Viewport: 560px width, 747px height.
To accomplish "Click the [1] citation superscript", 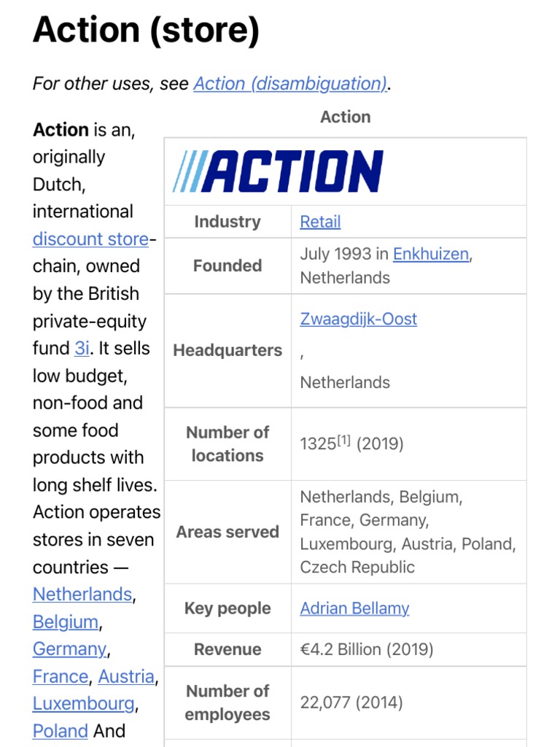I will [343, 440].
